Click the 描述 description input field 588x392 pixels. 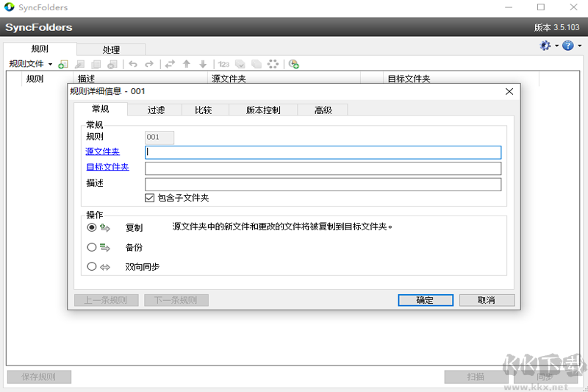pos(323,184)
